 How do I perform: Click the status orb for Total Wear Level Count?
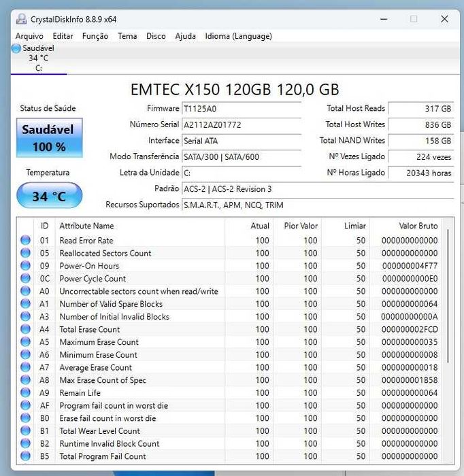[x=25, y=430]
